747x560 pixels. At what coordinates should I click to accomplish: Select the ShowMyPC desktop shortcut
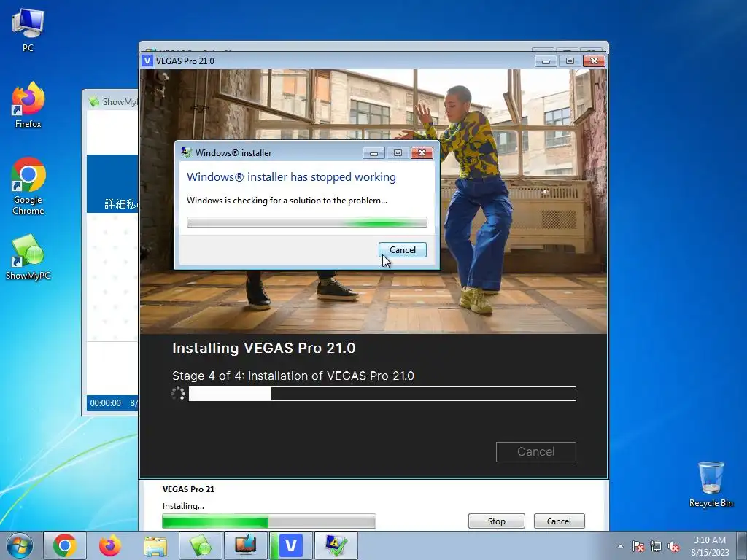click(x=28, y=257)
